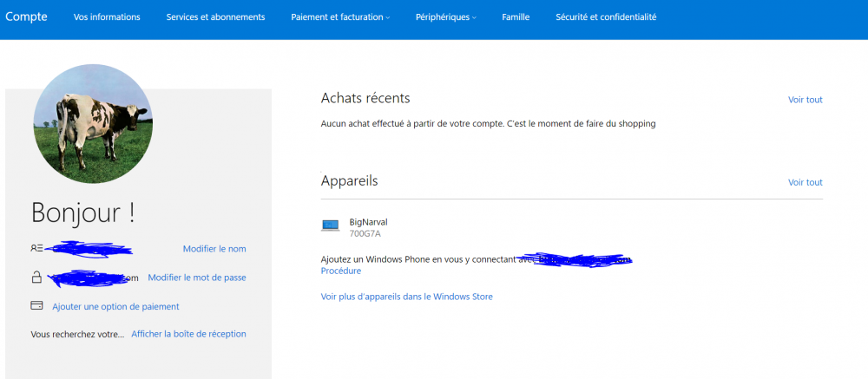Select the BigNarval device name
868x379 pixels.
(369, 222)
